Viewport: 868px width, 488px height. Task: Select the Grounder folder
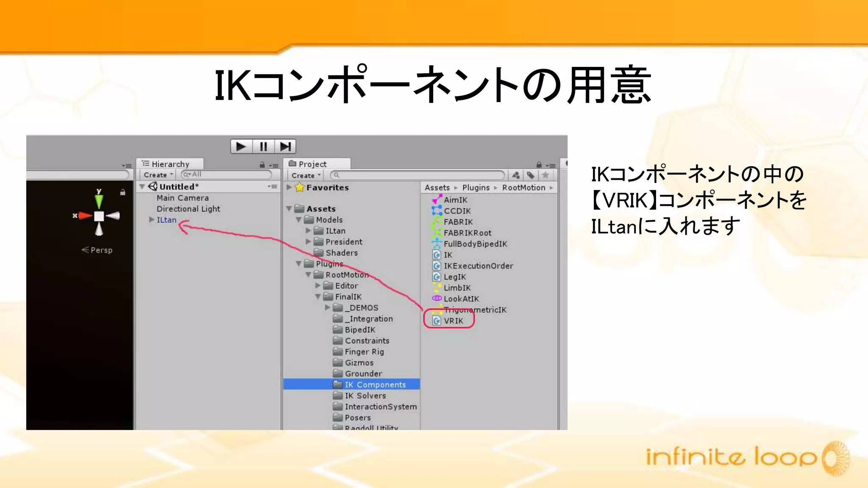coord(357,374)
